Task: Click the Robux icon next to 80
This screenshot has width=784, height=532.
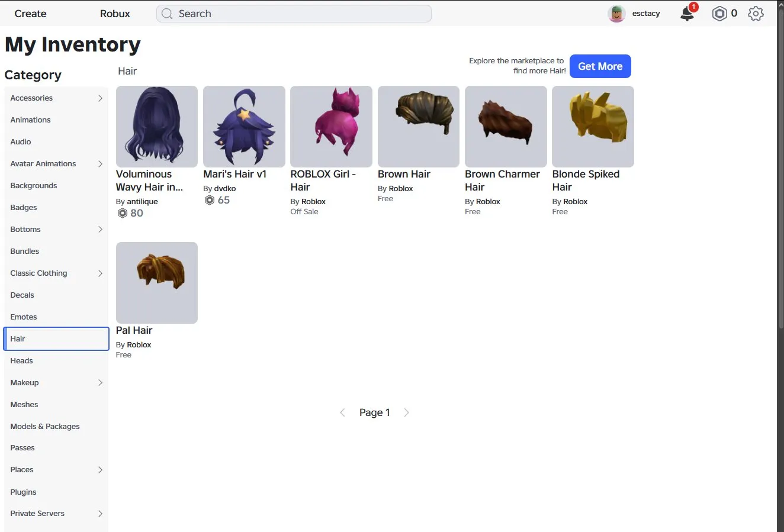Action: [x=122, y=213]
